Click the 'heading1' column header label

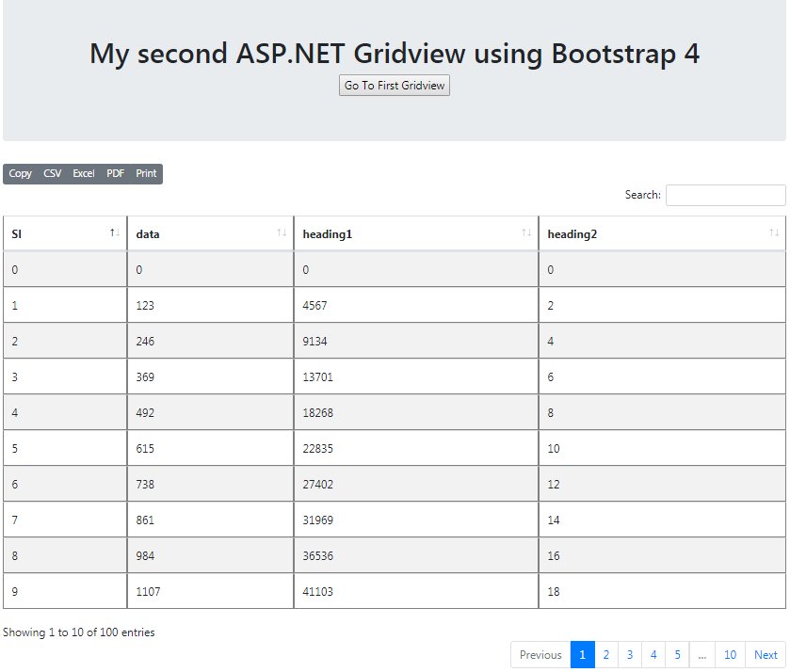[x=328, y=234]
